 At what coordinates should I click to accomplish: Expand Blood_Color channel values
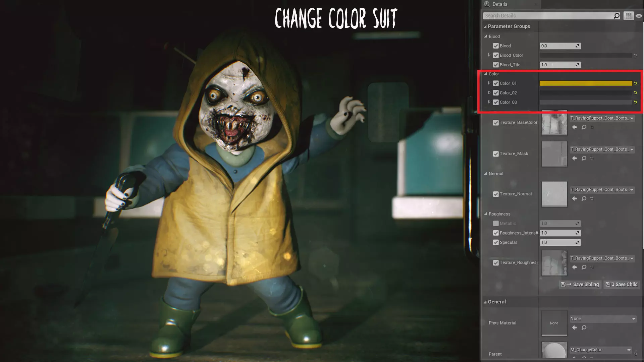point(489,55)
